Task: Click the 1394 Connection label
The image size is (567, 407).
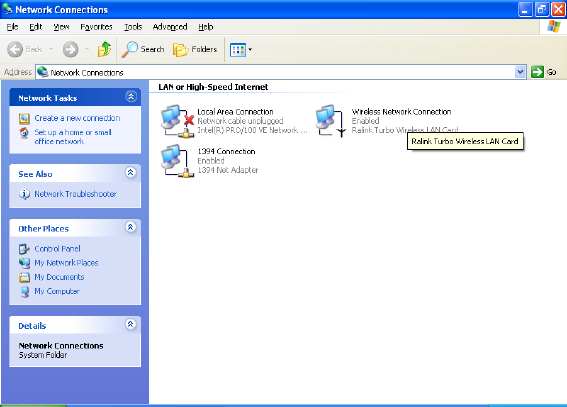Action: pyautogui.click(x=226, y=151)
